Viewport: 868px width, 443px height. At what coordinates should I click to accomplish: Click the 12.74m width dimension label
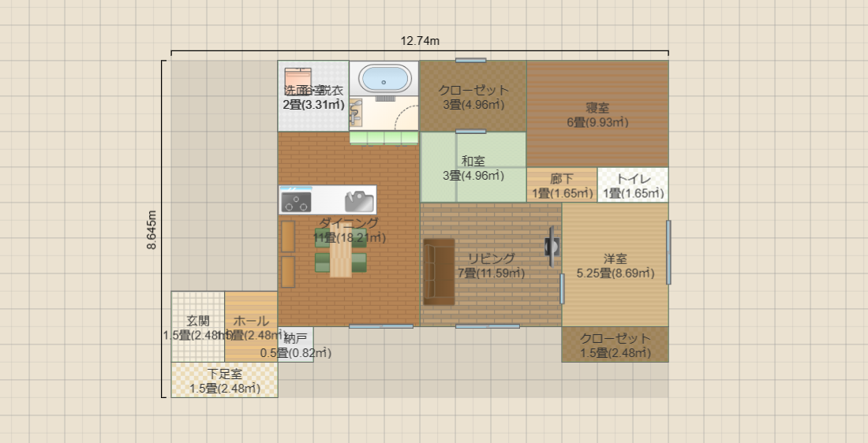tap(420, 41)
